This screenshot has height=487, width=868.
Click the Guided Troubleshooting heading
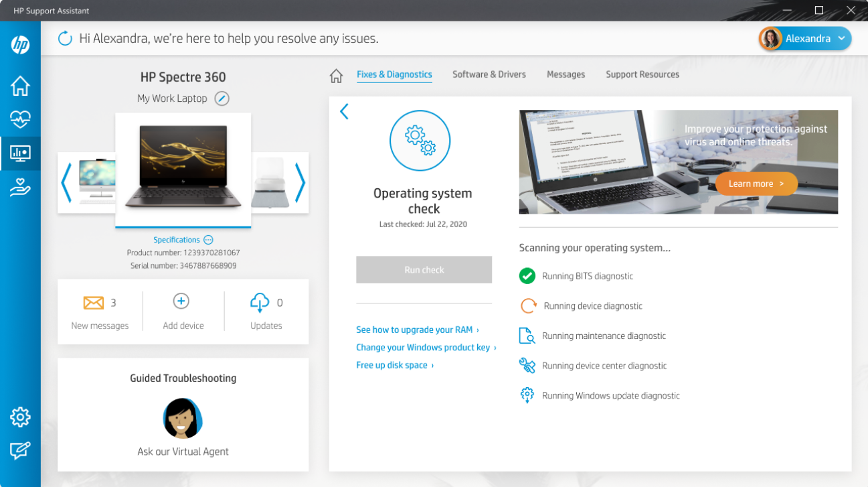pos(183,378)
